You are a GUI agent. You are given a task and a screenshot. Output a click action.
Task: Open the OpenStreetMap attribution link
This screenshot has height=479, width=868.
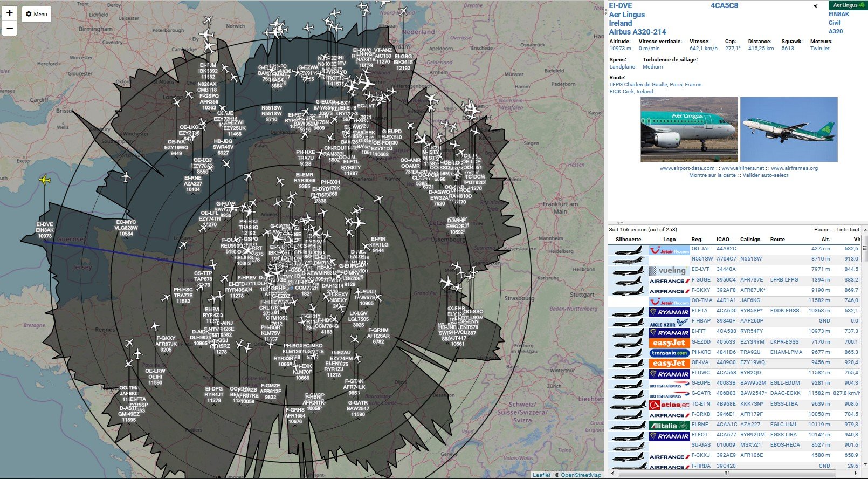point(581,475)
